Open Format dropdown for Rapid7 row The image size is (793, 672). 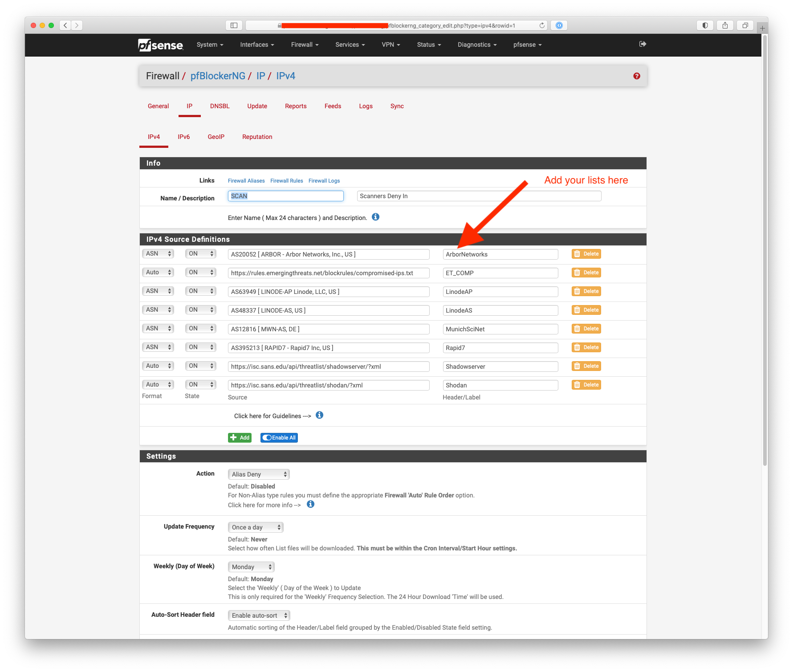158,347
